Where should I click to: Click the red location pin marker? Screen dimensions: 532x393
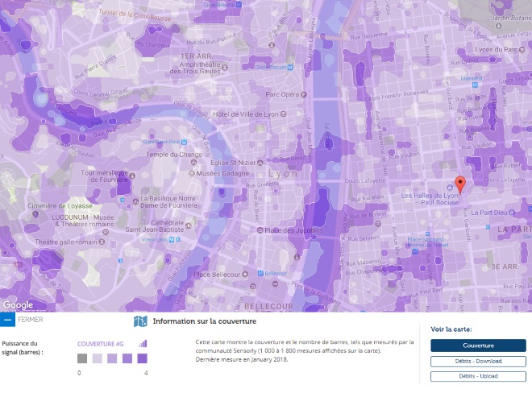pyautogui.click(x=460, y=183)
